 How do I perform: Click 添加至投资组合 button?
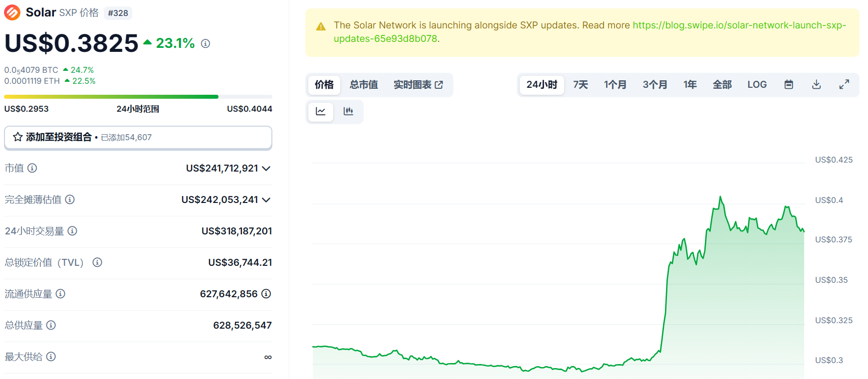(x=138, y=138)
